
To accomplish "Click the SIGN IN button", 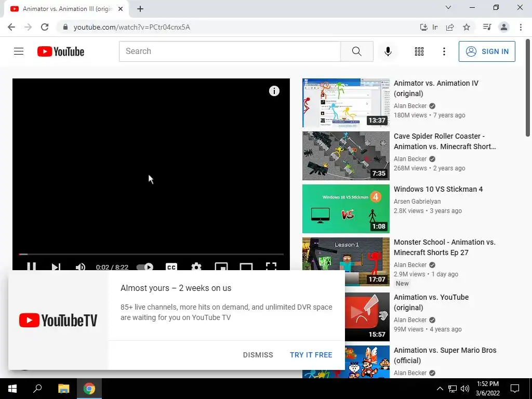I will tap(487, 51).
